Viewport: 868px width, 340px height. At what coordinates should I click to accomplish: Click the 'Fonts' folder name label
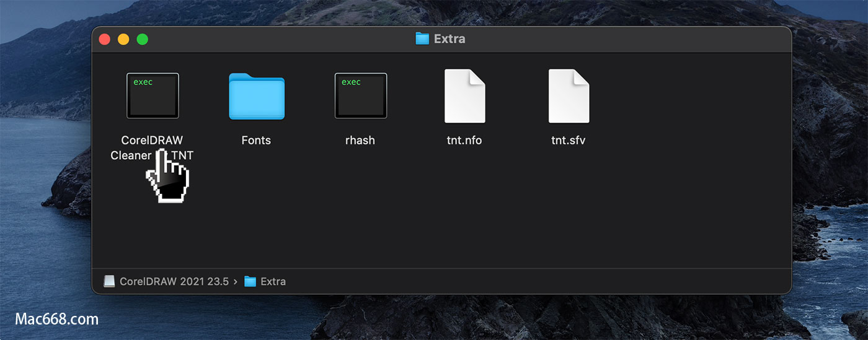click(x=256, y=141)
